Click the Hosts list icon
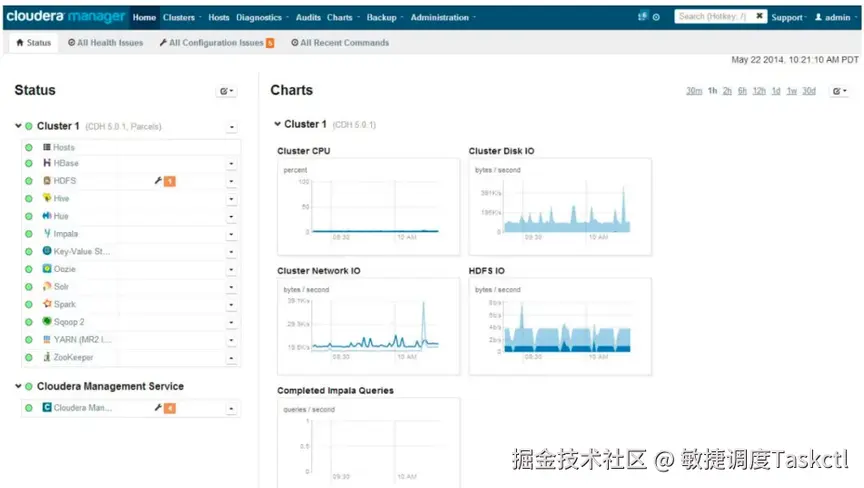The height and width of the screenshot is (488, 864). 47,147
